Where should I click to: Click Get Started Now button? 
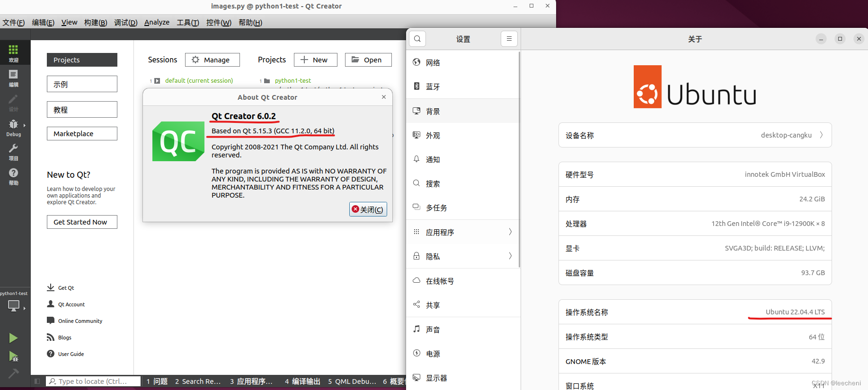(x=82, y=222)
